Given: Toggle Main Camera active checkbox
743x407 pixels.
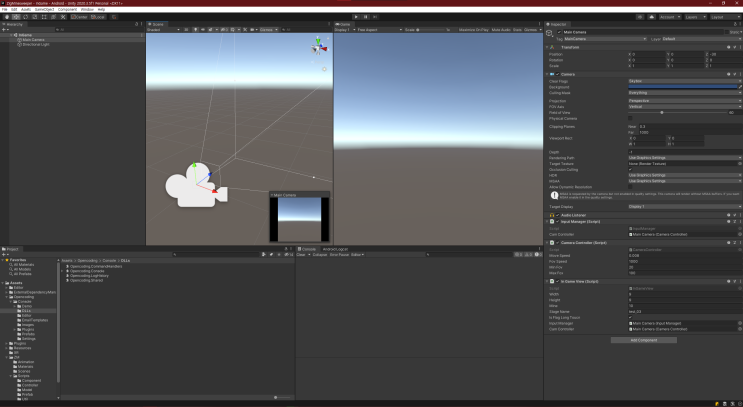Looking at the screenshot, I should 559,32.
